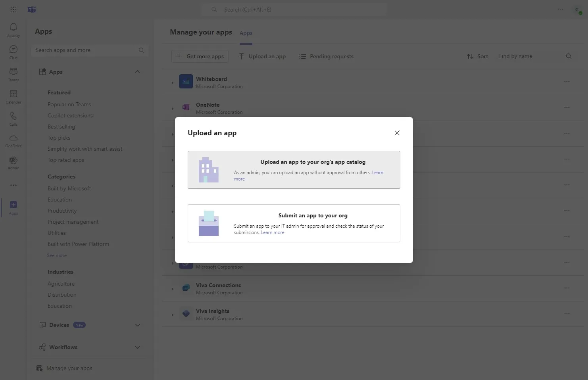Image resolution: width=588 pixels, height=380 pixels.
Task: Click the magnifier in Search apps box
Action: pos(141,50)
